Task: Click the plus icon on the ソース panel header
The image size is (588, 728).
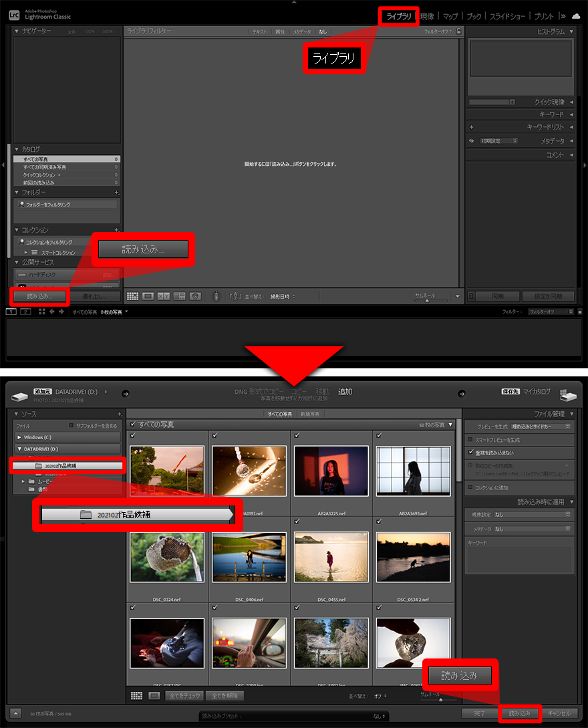Action: (119, 414)
